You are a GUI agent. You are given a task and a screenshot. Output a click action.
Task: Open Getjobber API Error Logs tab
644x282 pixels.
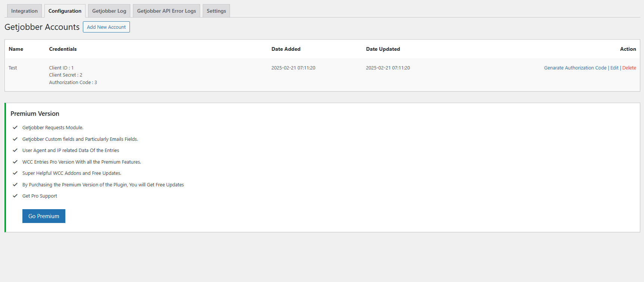pos(167,11)
